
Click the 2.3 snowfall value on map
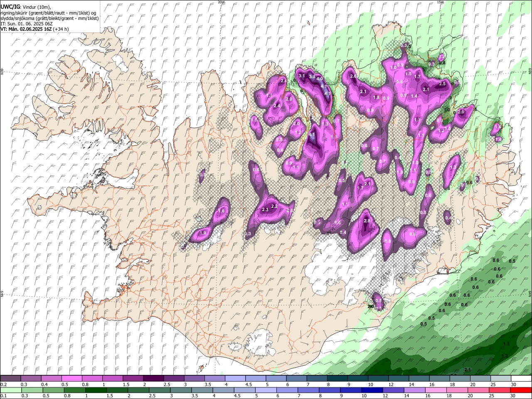pyautogui.click(x=265, y=210)
